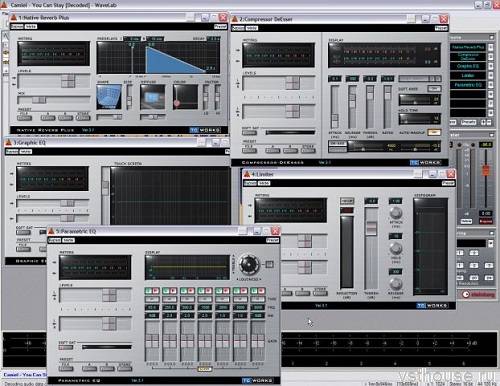This screenshot has width=500, height=386.
Task: Click the TC Works logo on Compressor DeEsser
Action: click(426, 163)
